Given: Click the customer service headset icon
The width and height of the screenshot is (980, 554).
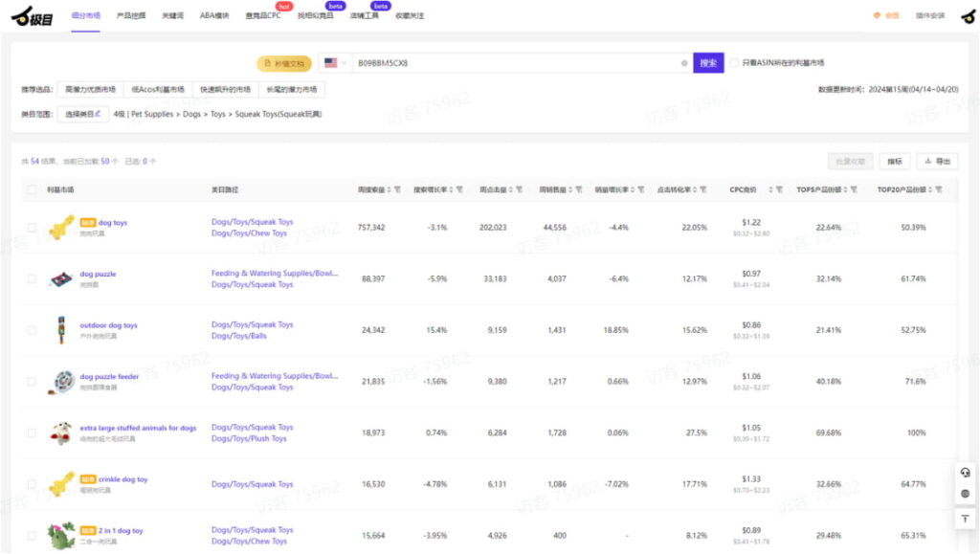Looking at the screenshot, I should (x=966, y=472).
